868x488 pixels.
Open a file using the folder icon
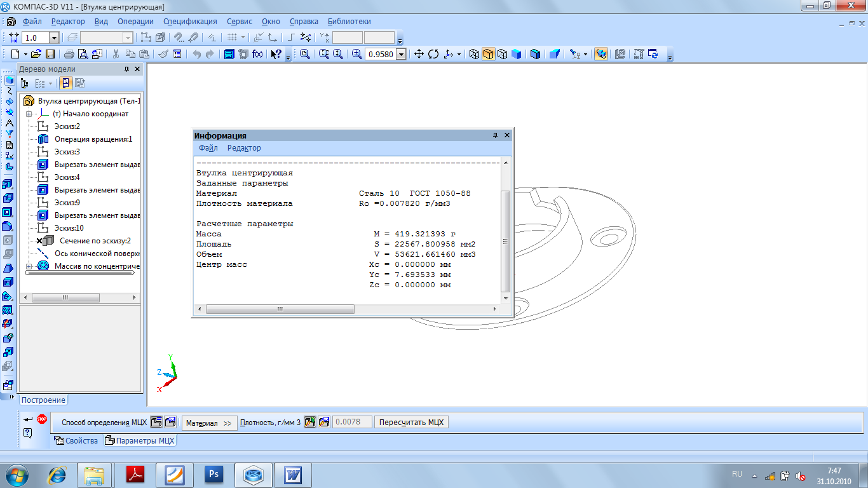point(36,55)
